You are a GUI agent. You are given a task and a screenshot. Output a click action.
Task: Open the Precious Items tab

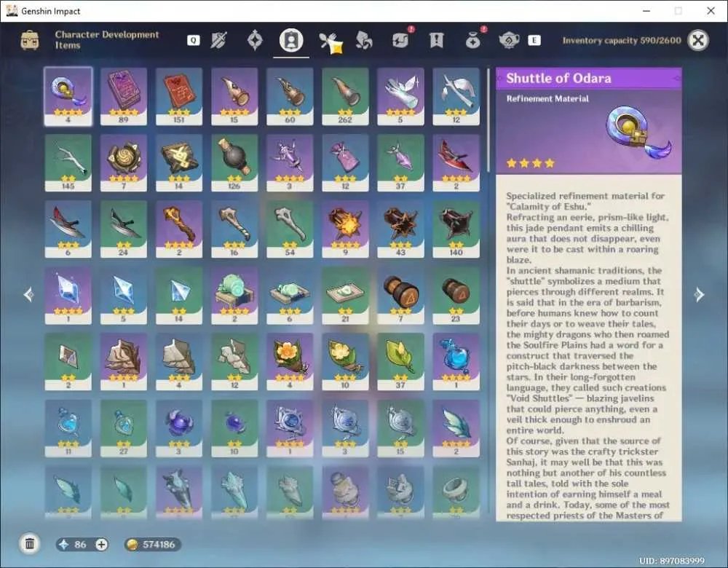(472, 40)
